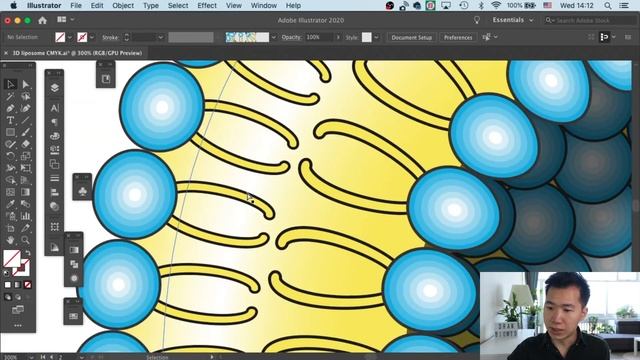Screen dimensions: 640x360
Task: Select the Eyedropper tool
Action: point(11,204)
